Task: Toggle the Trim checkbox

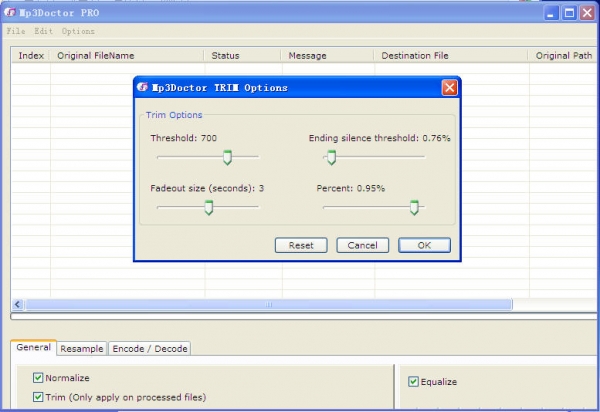Action: (38, 397)
